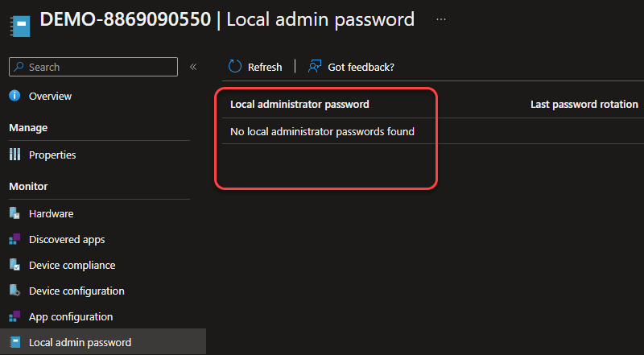Open the Properties menu item

click(52, 155)
